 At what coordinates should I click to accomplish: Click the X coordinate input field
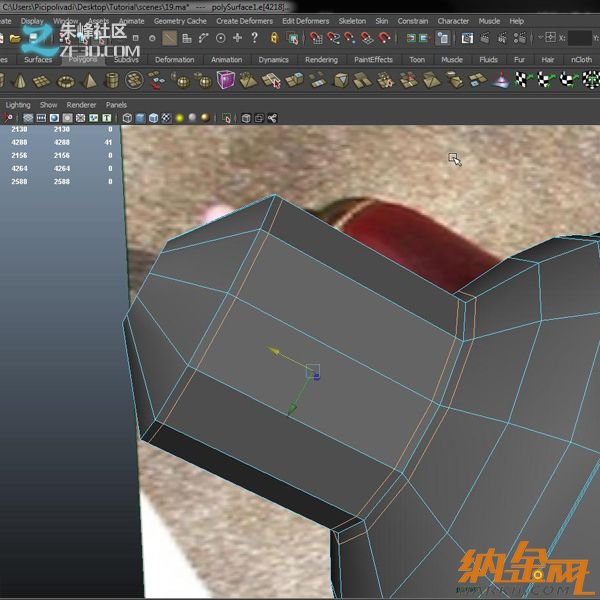coord(580,38)
